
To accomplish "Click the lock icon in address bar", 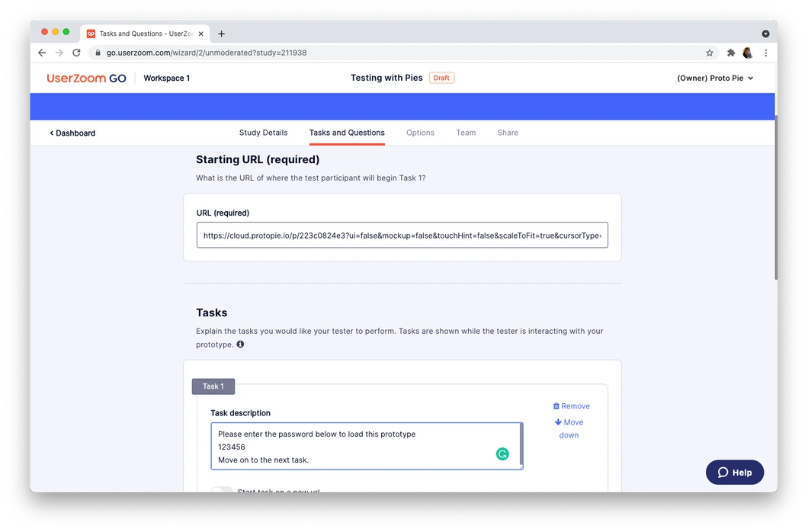I will point(98,53).
